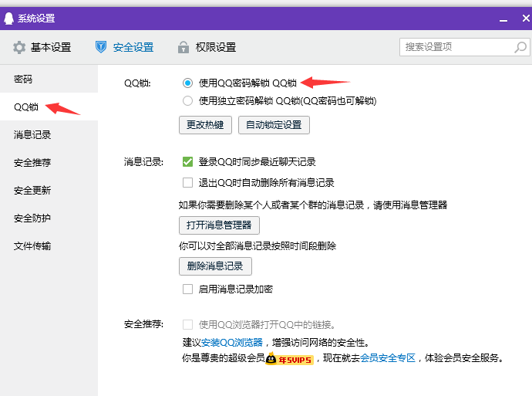
Task: Uncheck 登录QQ时同步最近聊天记录
Action: [x=187, y=161]
